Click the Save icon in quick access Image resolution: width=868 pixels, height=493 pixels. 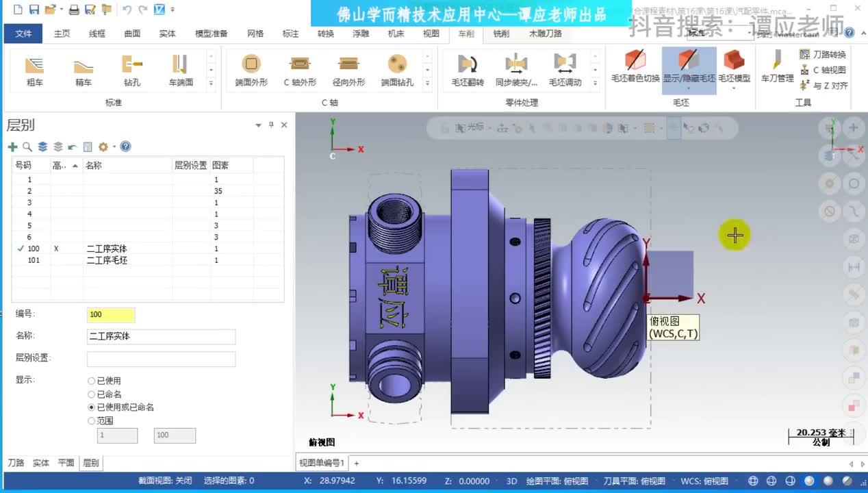tap(34, 10)
